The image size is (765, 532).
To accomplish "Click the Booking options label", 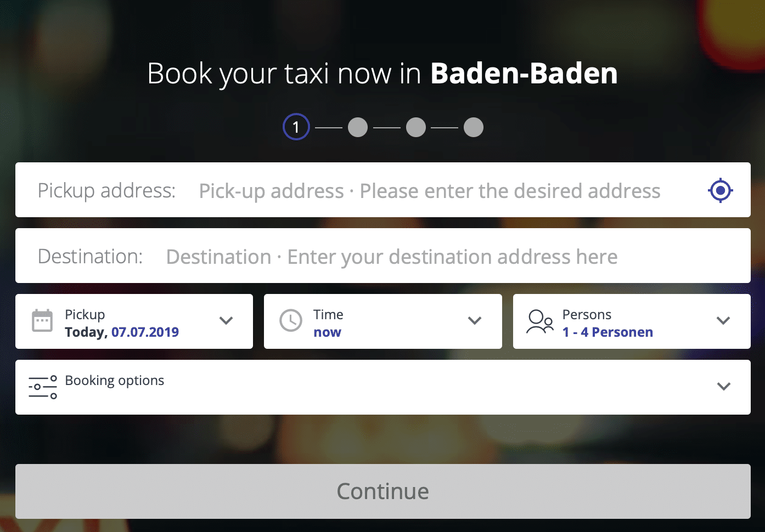I will coord(114,381).
